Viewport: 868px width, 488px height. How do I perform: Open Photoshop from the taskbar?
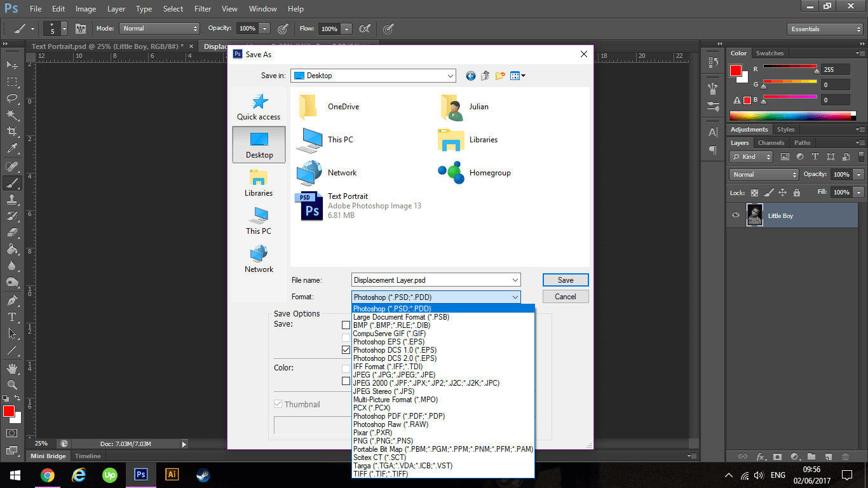(141, 475)
